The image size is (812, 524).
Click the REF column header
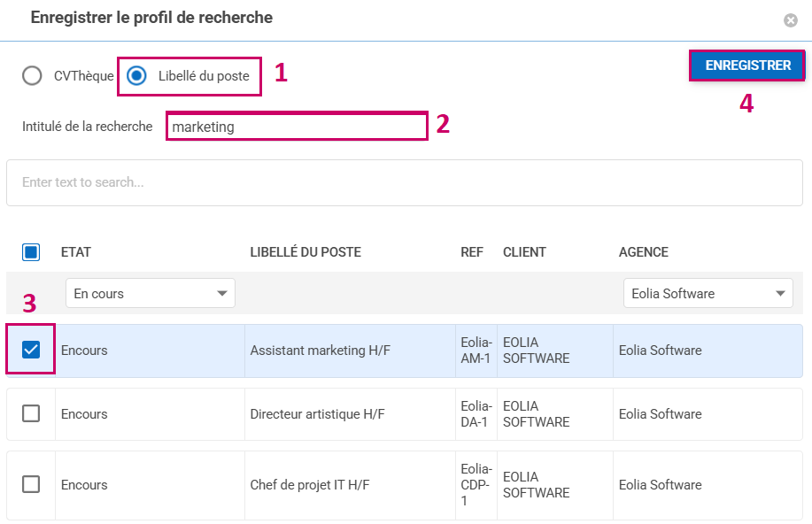click(x=472, y=252)
